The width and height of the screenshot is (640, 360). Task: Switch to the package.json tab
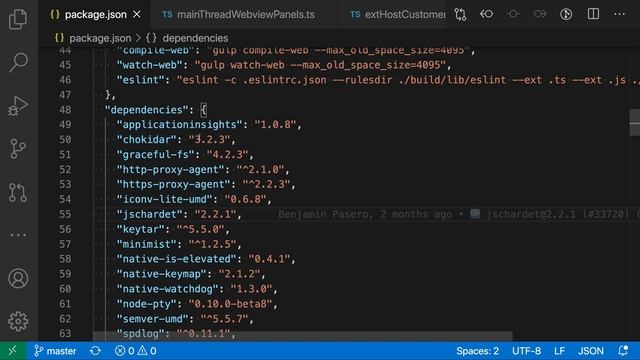pos(96,15)
